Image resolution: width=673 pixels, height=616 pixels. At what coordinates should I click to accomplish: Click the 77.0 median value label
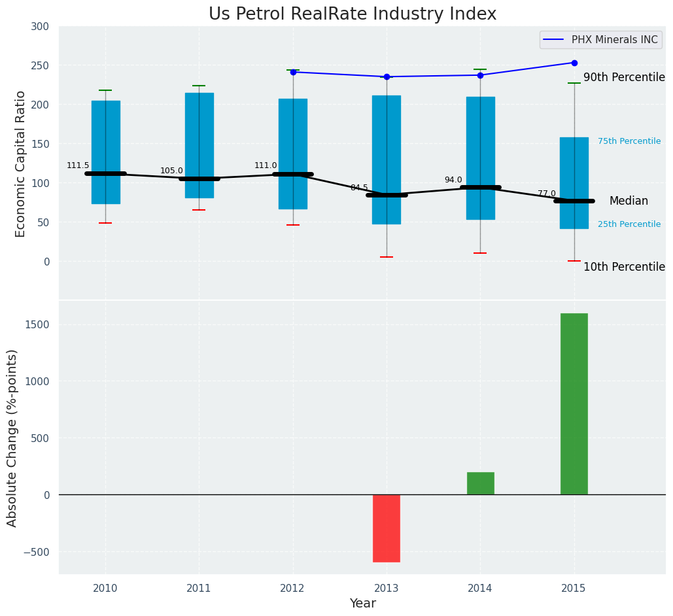point(547,194)
